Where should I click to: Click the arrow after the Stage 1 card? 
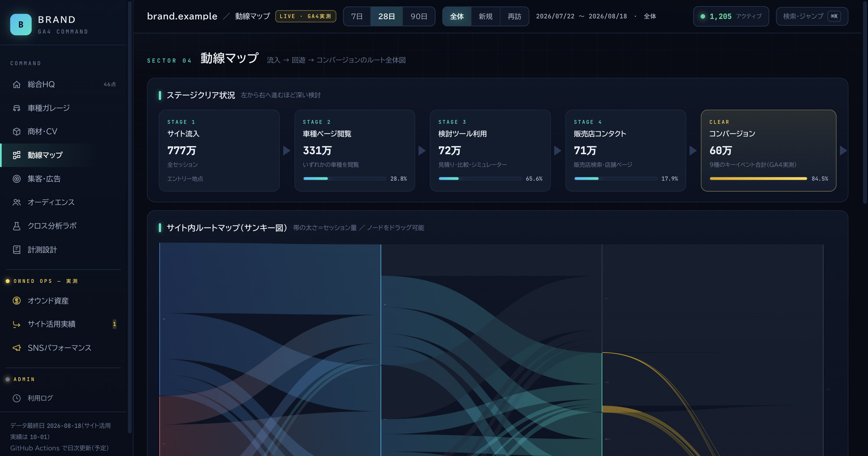point(287,151)
